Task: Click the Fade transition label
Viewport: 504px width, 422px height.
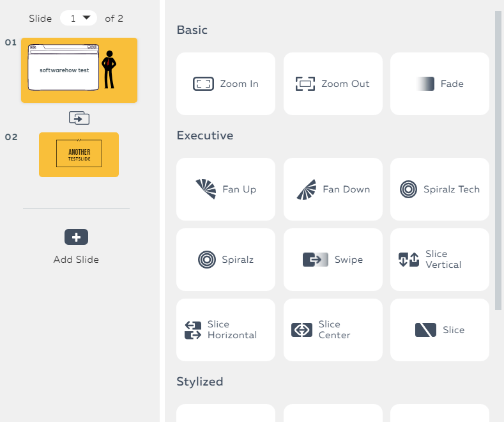Action: pos(452,84)
